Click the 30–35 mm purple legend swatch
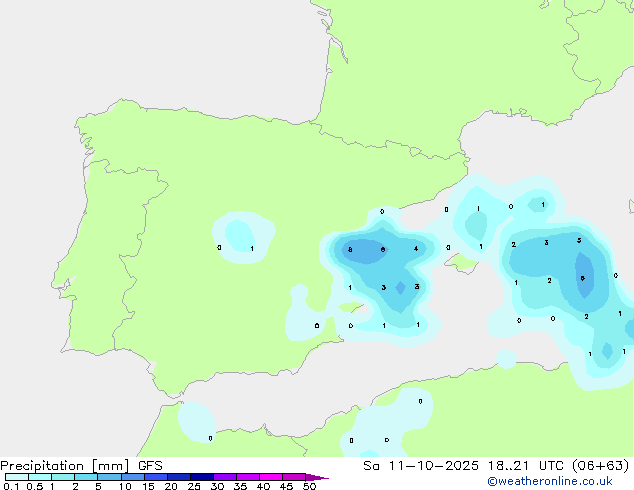This screenshot has width=634, height=490. pos(225,477)
